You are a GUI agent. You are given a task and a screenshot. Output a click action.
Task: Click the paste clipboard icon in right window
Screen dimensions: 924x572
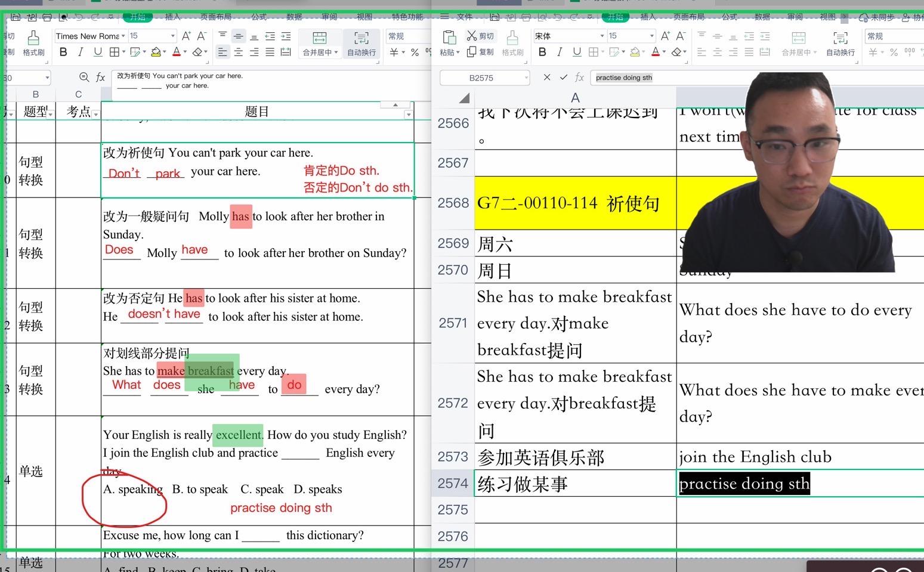coord(449,38)
